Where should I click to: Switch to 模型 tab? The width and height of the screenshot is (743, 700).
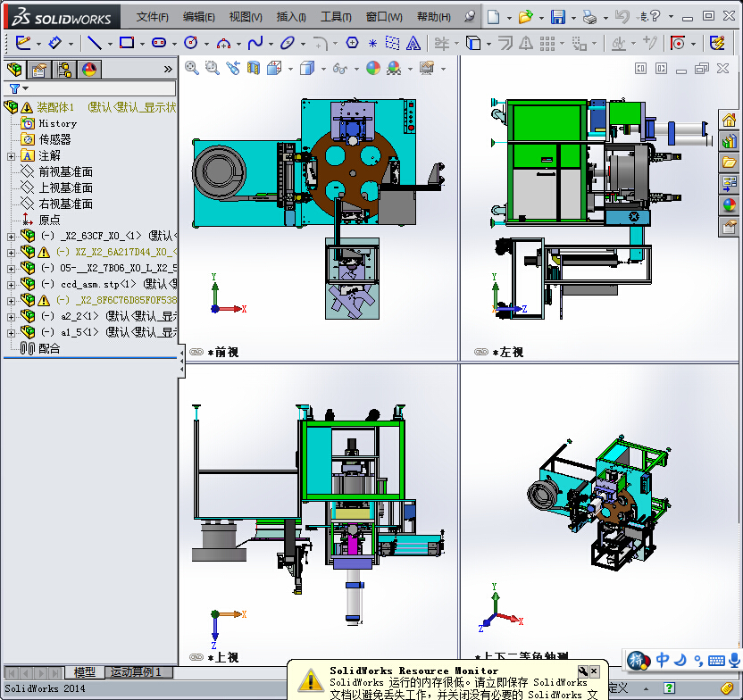84,672
